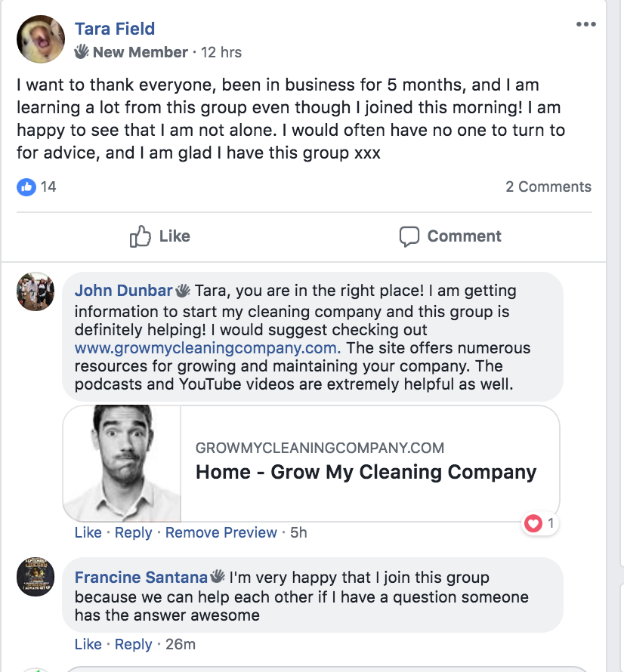Image resolution: width=624 pixels, height=672 pixels.
Task: Click Tara Field's profile picture
Action: (40, 39)
